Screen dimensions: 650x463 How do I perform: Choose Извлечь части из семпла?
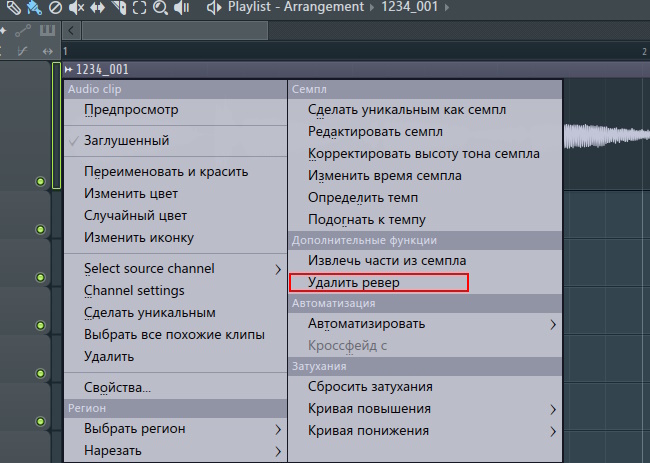pyautogui.click(x=425, y=261)
